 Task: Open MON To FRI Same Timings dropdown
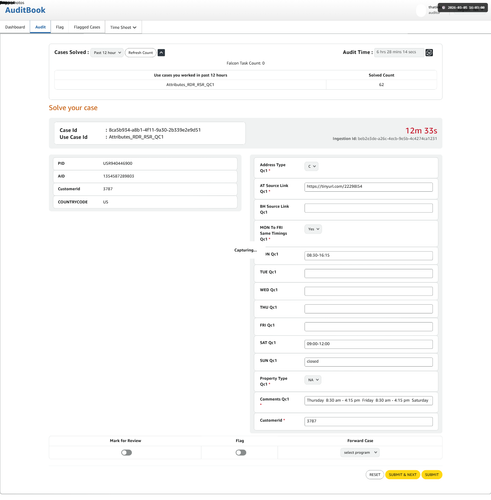pos(313,229)
